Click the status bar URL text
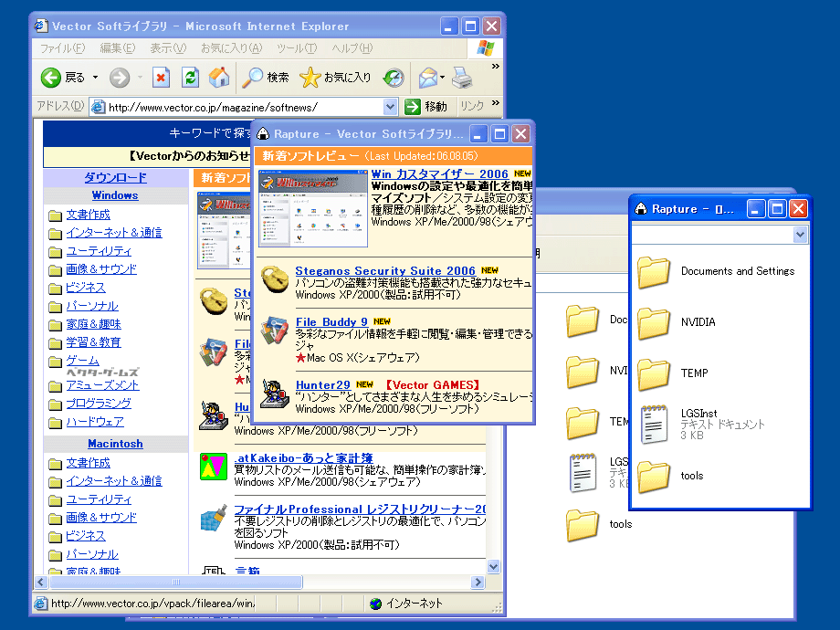 (x=152, y=604)
